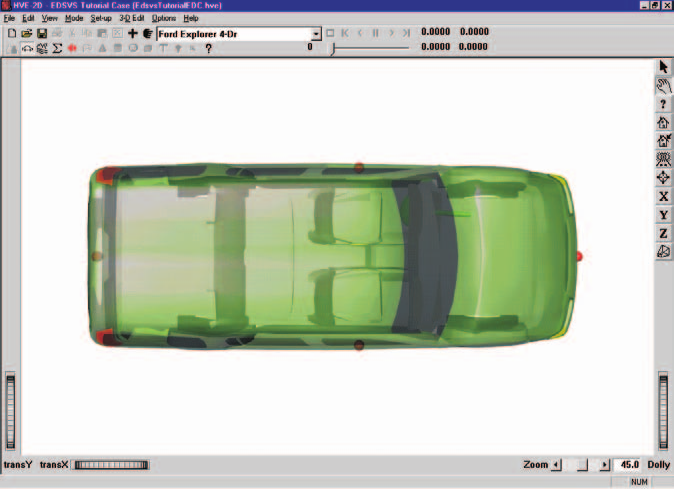Open a case with the folder icon
This screenshot has height=489, width=674.
pos(27,34)
